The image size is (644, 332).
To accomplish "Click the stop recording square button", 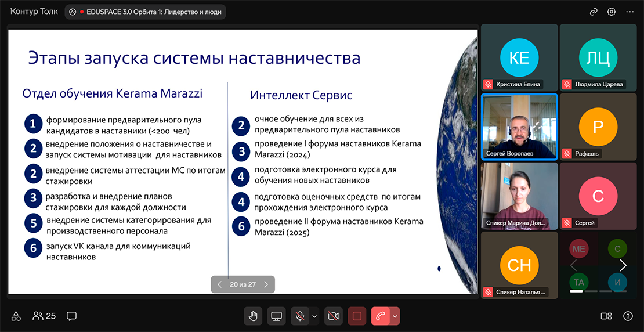I will [x=357, y=316].
